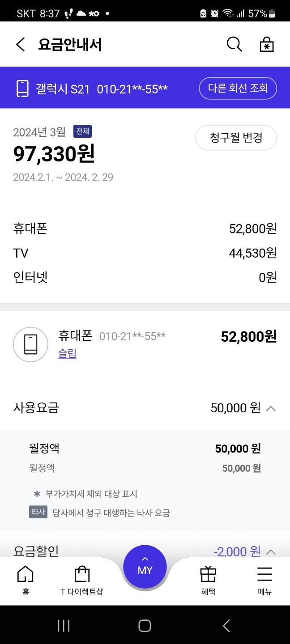Open the shopping bag icon in header
Viewport: 290px width, 644px height.
[x=267, y=44]
